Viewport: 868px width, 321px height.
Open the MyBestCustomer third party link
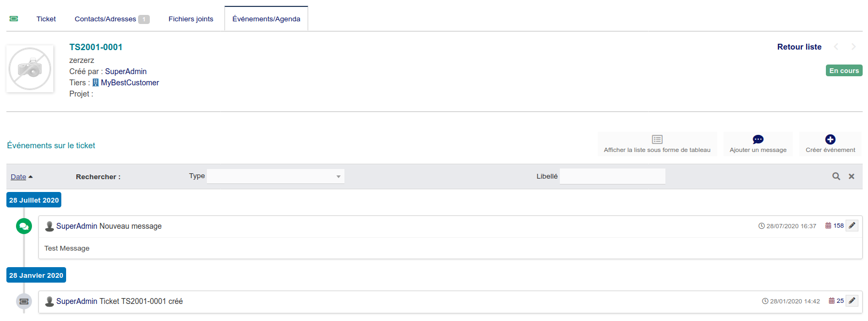click(130, 83)
